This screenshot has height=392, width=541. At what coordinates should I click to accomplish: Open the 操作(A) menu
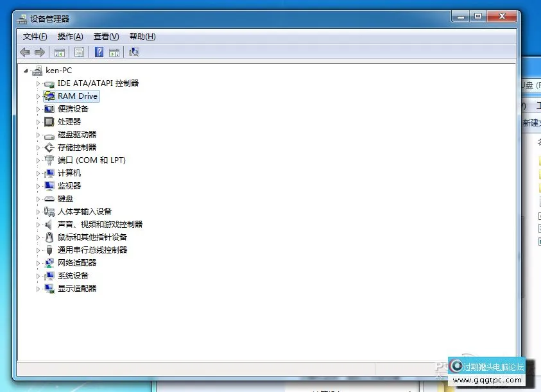70,37
